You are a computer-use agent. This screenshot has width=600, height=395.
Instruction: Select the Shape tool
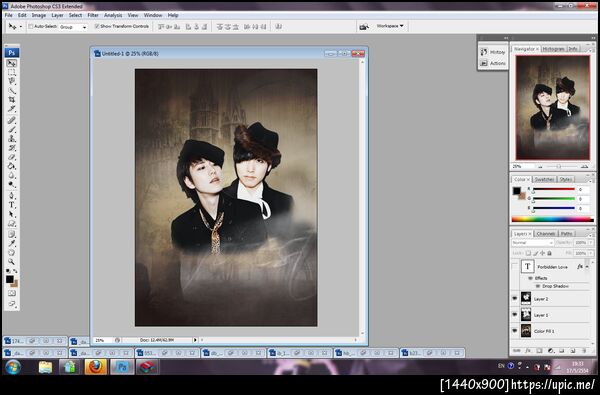(11, 224)
